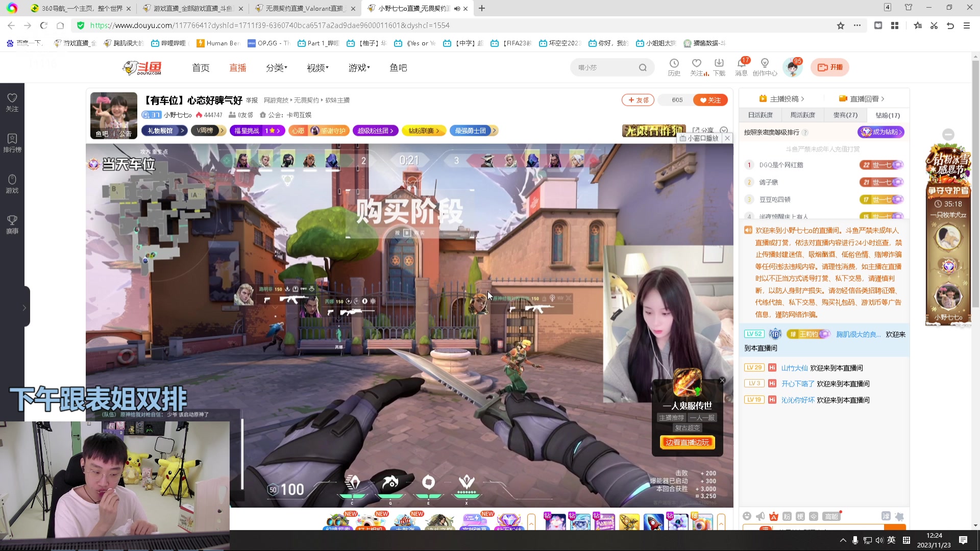Expand the collapsed left sidebar arrow

coord(24,308)
